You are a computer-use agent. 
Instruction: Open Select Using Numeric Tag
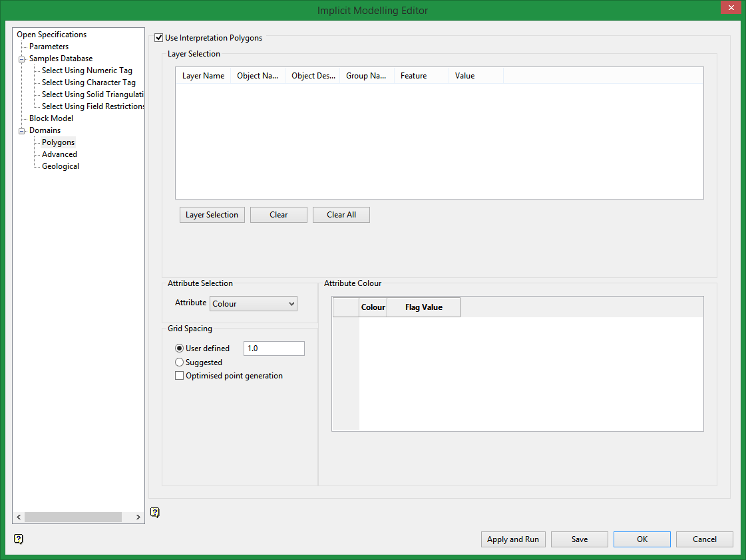tap(87, 70)
